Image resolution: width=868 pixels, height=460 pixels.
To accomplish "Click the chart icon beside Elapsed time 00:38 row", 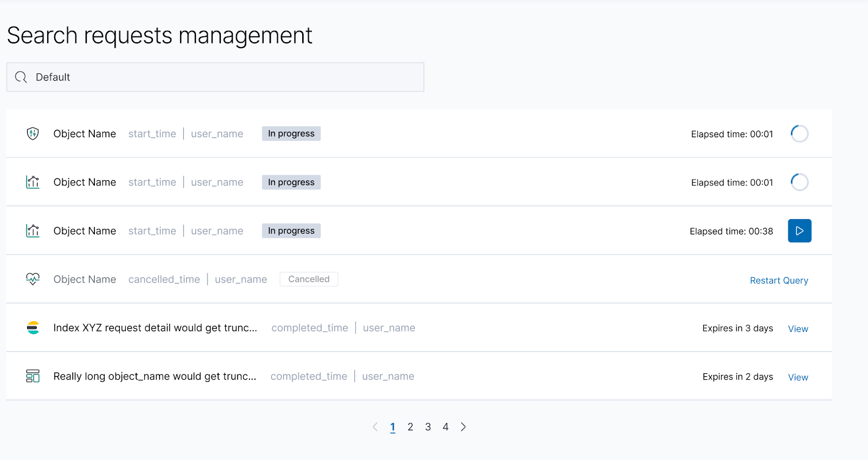I will tap(33, 231).
